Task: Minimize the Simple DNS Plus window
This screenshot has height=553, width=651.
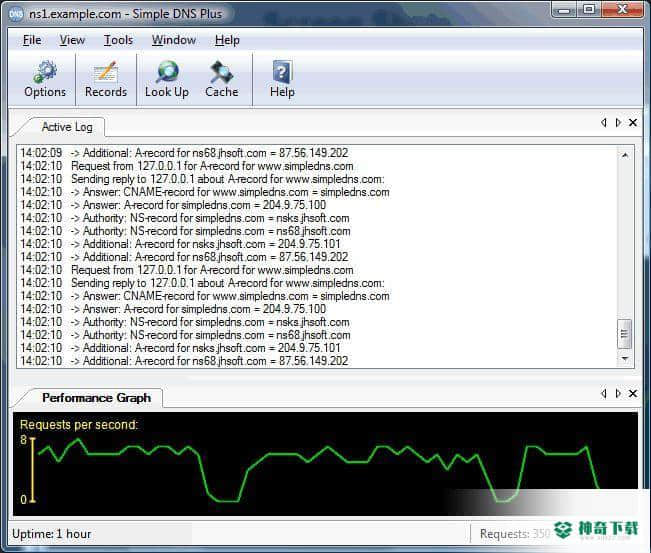Action: (x=564, y=9)
